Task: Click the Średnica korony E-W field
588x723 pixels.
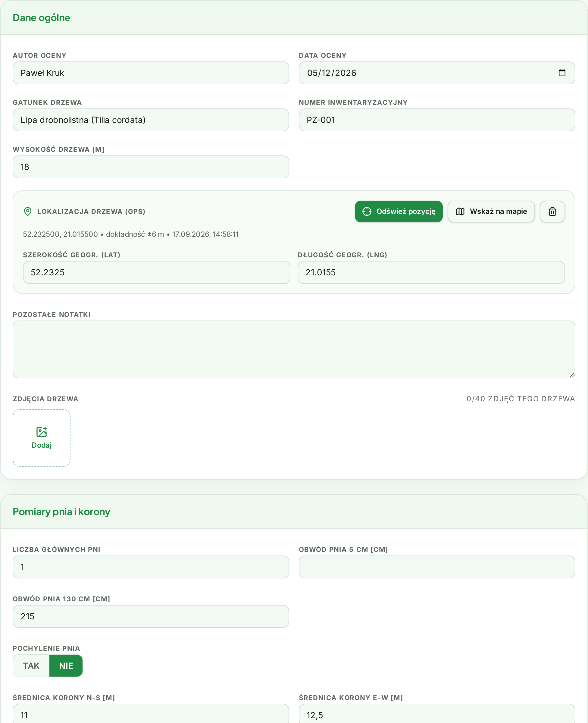Action: click(436, 714)
